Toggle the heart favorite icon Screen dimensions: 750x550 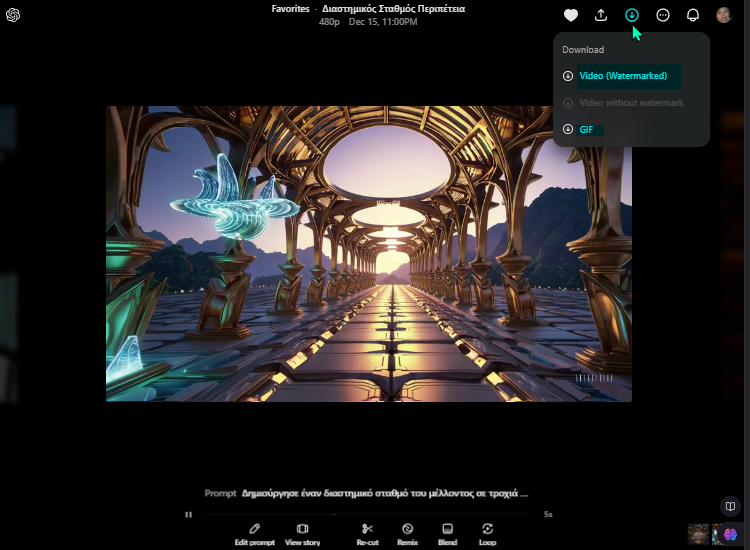[571, 15]
